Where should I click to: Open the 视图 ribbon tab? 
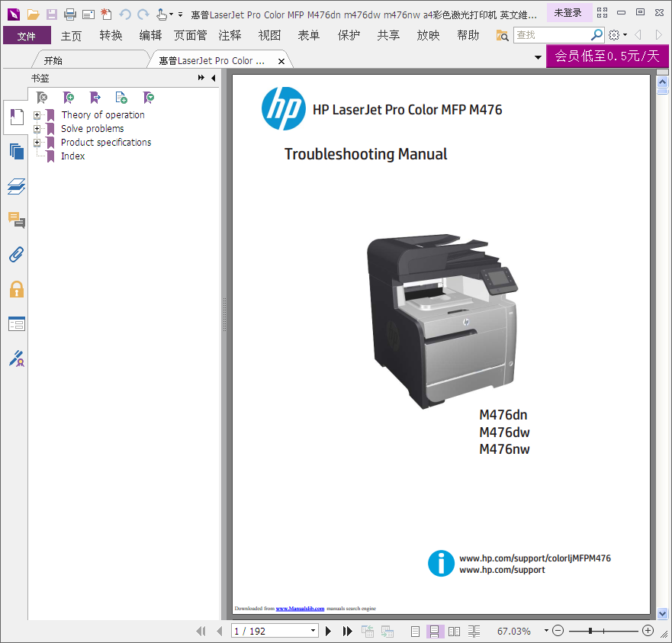point(269,35)
